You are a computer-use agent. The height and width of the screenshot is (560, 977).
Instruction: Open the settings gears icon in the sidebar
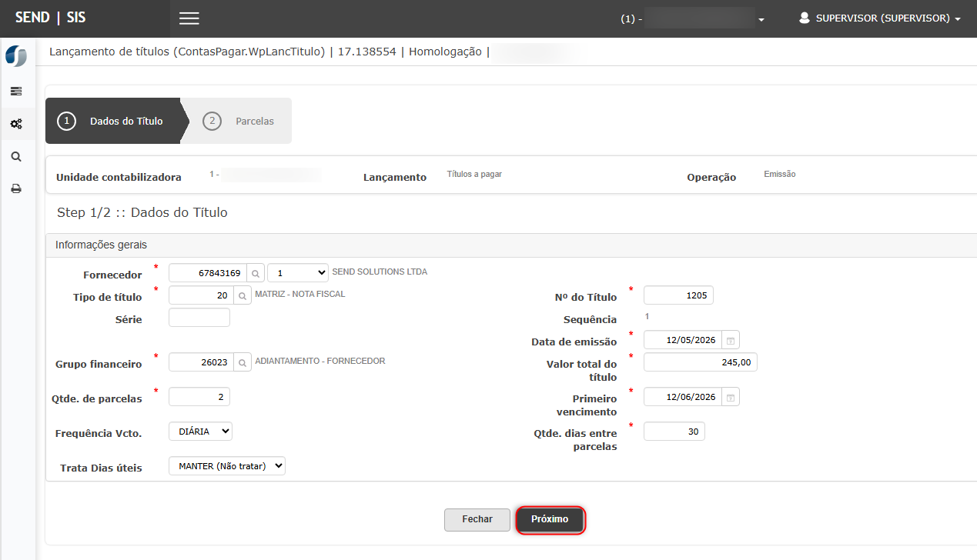16,123
